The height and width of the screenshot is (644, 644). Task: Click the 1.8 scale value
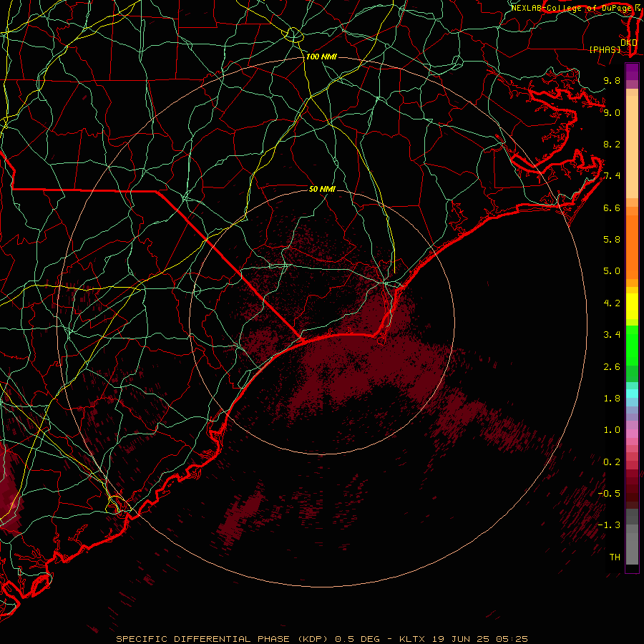tap(612, 399)
